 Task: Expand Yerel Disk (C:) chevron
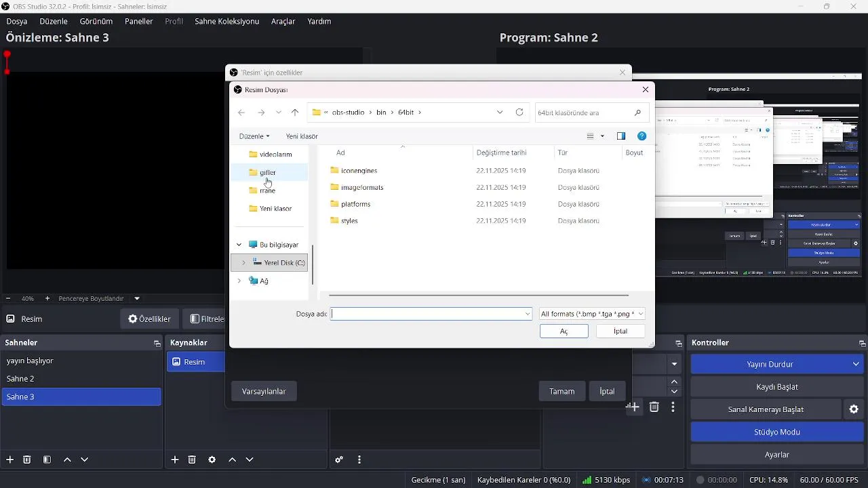[243, 262]
